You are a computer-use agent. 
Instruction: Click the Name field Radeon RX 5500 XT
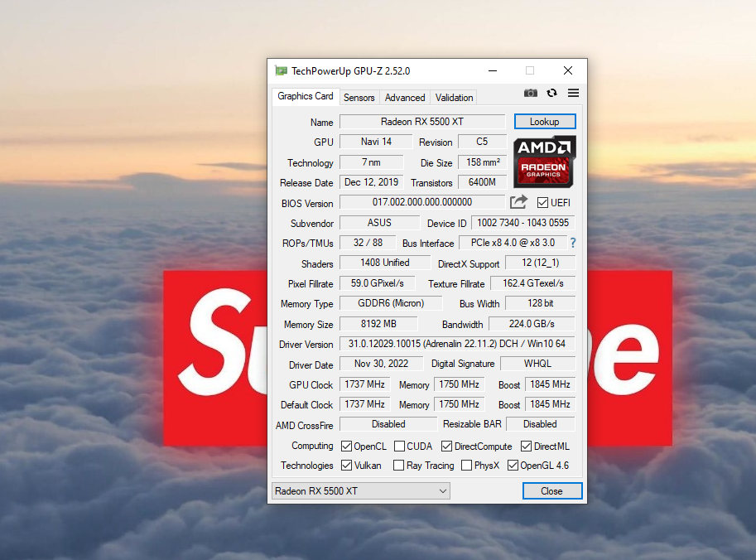pyautogui.click(x=422, y=122)
